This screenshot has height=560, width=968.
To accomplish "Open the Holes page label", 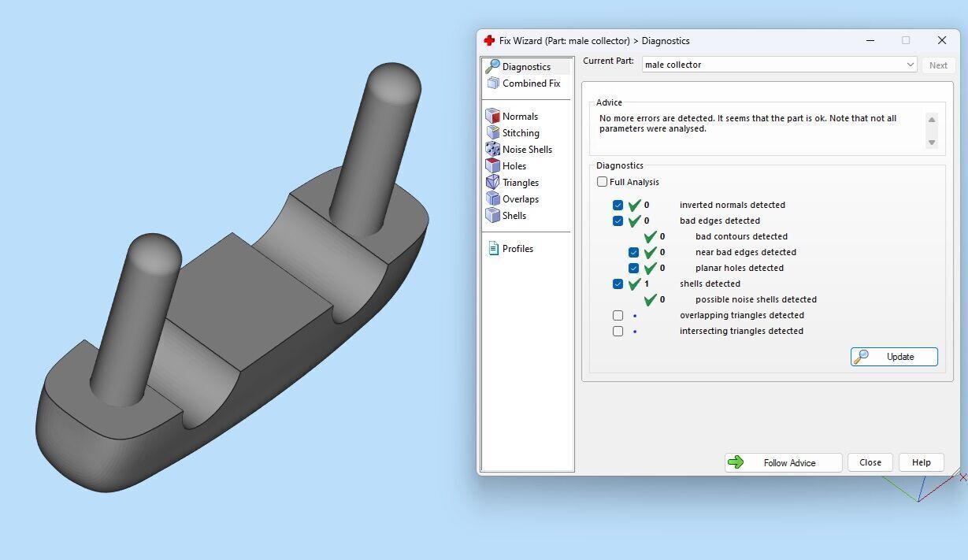I will click(514, 166).
